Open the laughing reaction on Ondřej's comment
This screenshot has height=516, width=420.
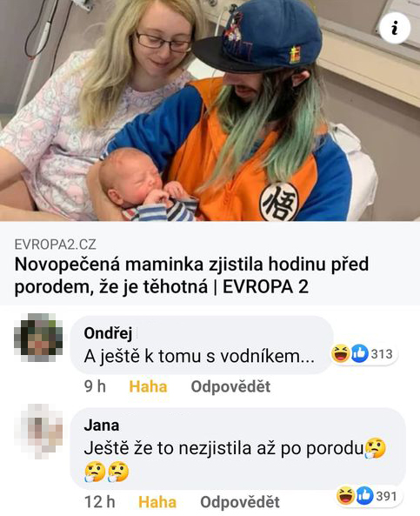click(x=341, y=353)
